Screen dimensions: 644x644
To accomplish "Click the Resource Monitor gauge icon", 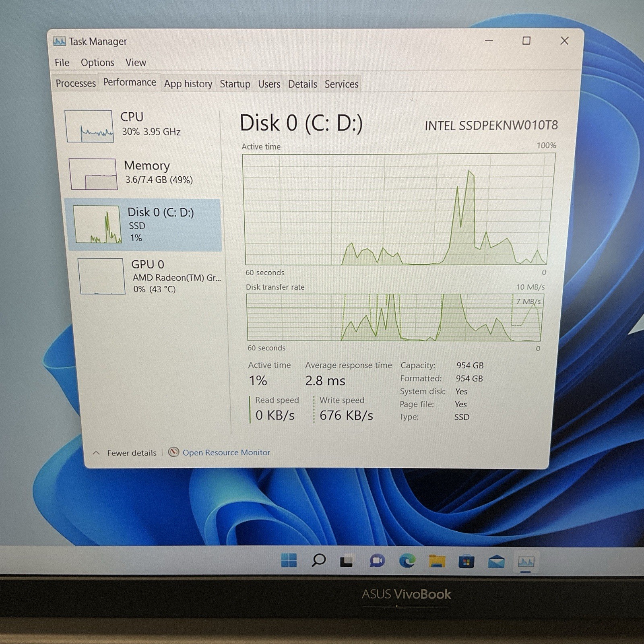I will (173, 452).
